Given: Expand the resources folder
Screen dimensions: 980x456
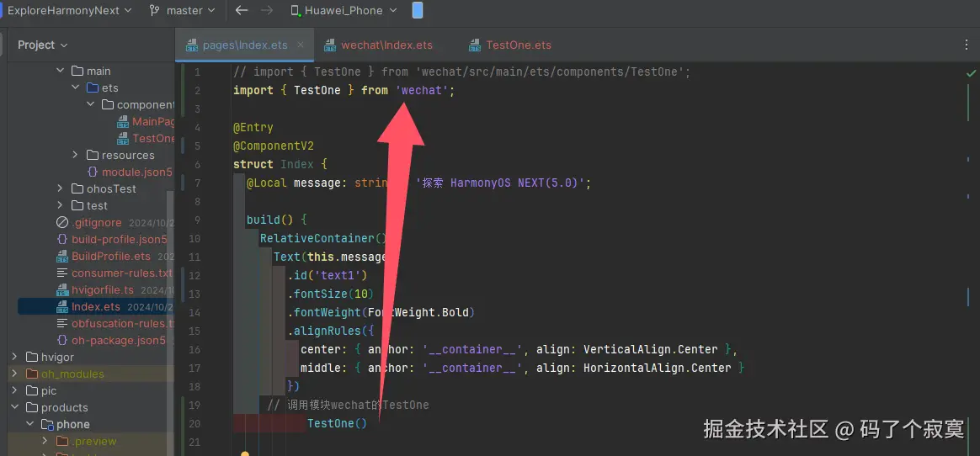Looking at the screenshot, I should pos(75,155).
